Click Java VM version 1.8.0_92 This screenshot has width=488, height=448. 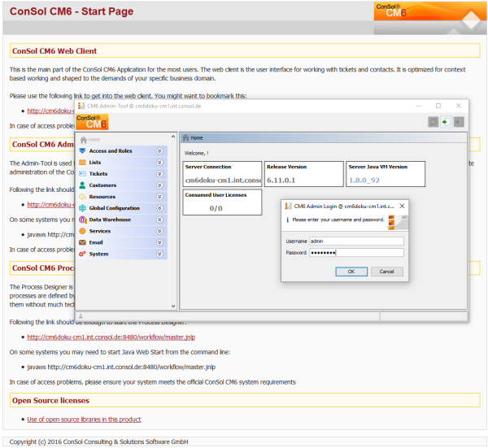pos(364,181)
